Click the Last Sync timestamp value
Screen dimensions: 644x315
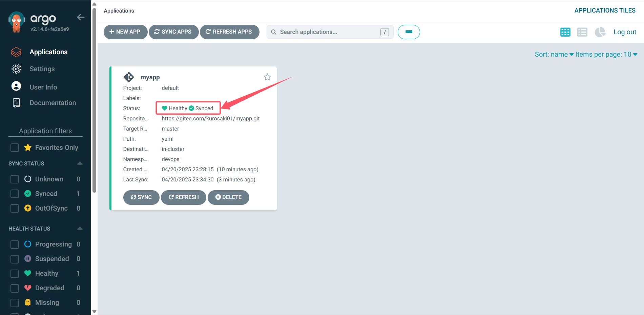click(208, 179)
